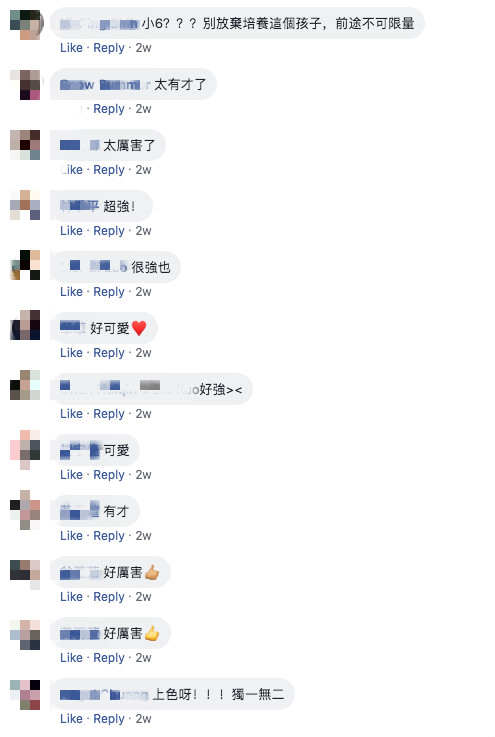
Task: Reply to the 好可愛 heart comment
Action: [109, 353]
